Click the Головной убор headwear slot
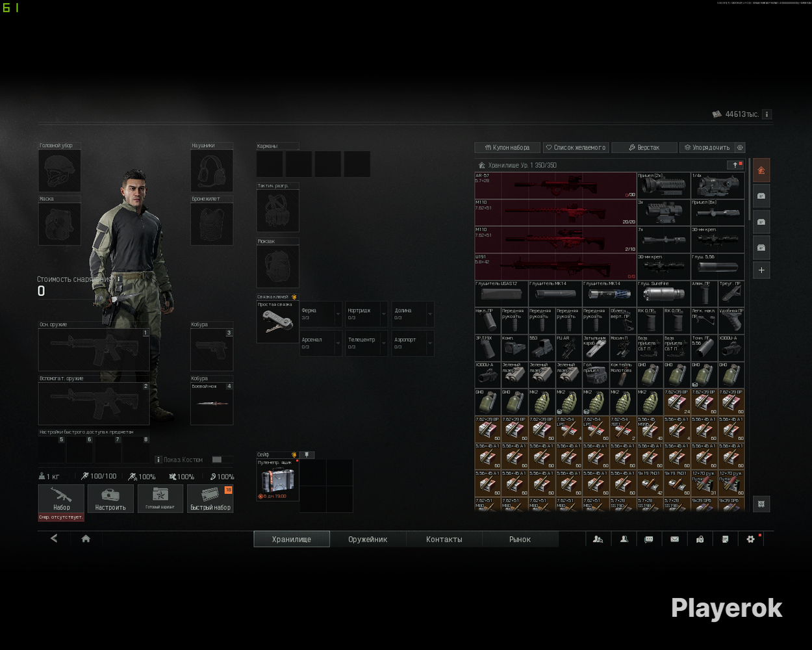 59,171
